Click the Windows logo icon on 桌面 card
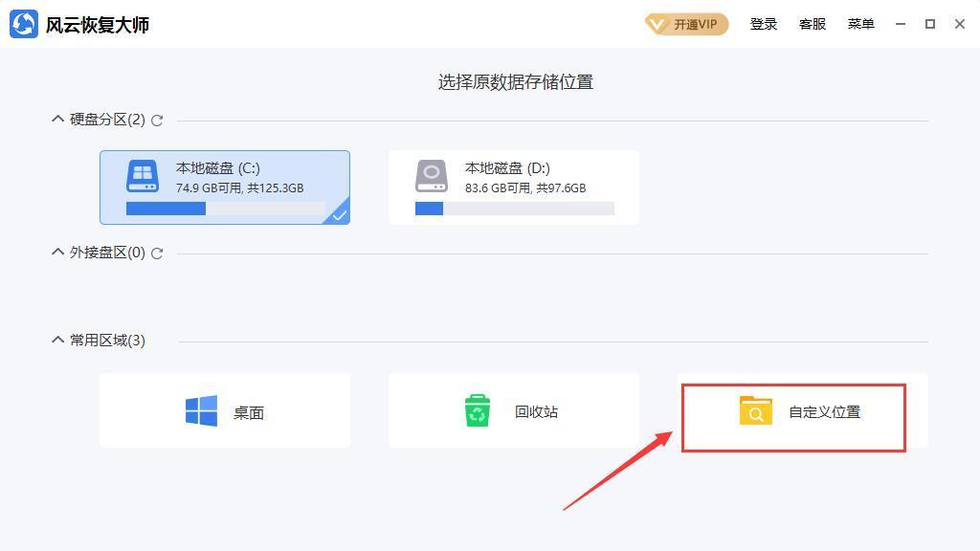Image resolution: width=980 pixels, height=551 pixels. 201,409
